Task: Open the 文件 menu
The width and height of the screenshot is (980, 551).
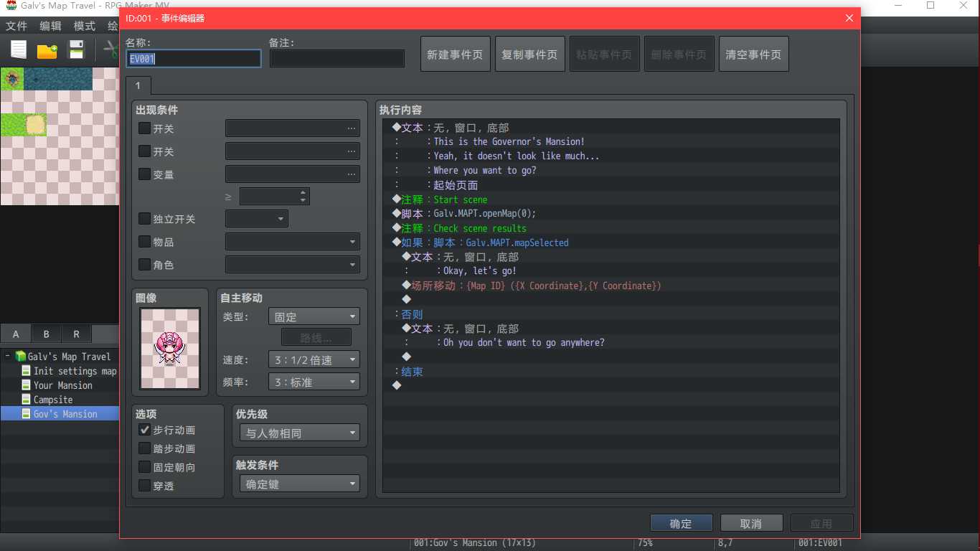Action: tap(17, 26)
